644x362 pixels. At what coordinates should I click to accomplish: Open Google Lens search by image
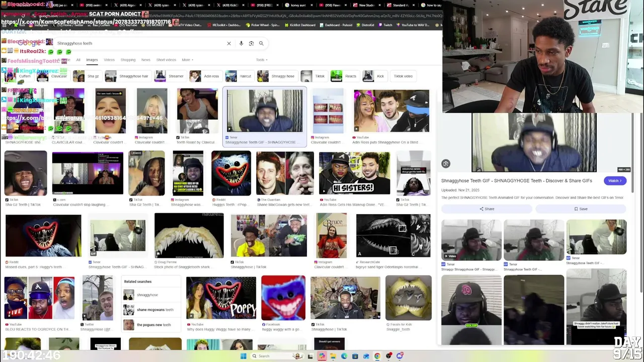tap(251, 43)
